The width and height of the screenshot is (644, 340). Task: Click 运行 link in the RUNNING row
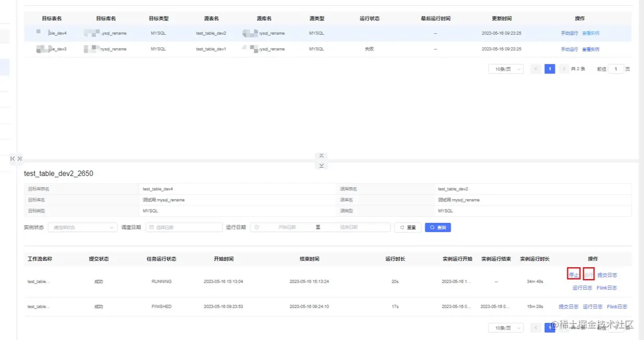click(589, 274)
